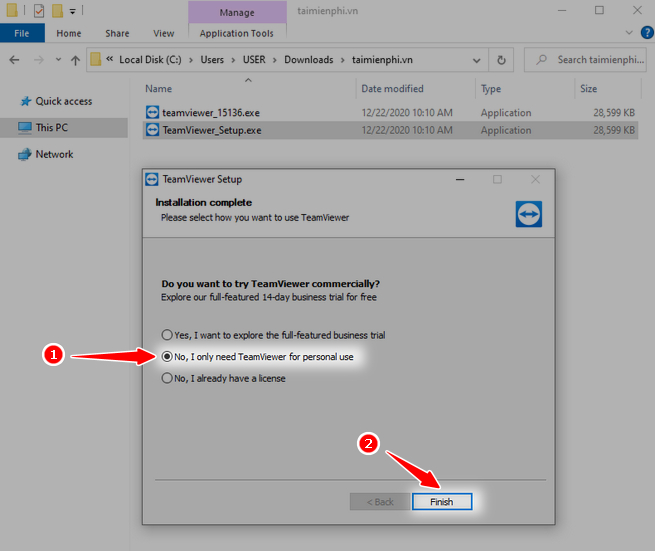Maximize the Explorer window
This screenshot has height=551, width=655.
(x=599, y=10)
